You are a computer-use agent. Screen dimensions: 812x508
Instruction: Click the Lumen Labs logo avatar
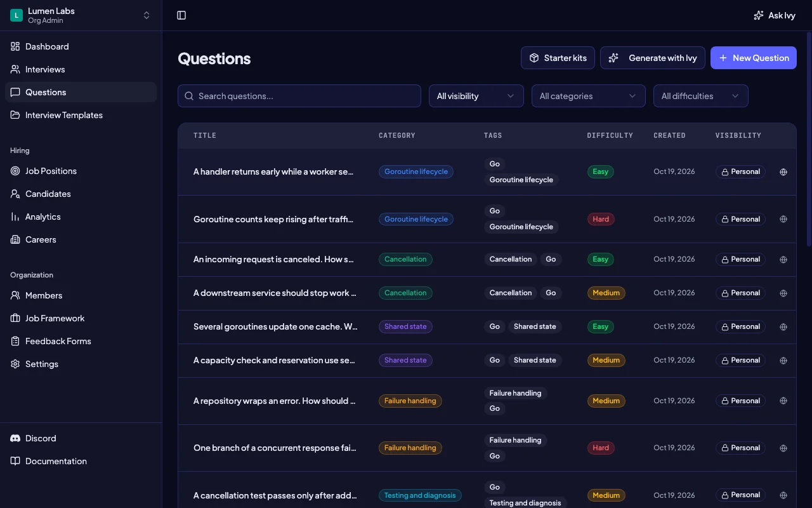pyautogui.click(x=16, y=15)
